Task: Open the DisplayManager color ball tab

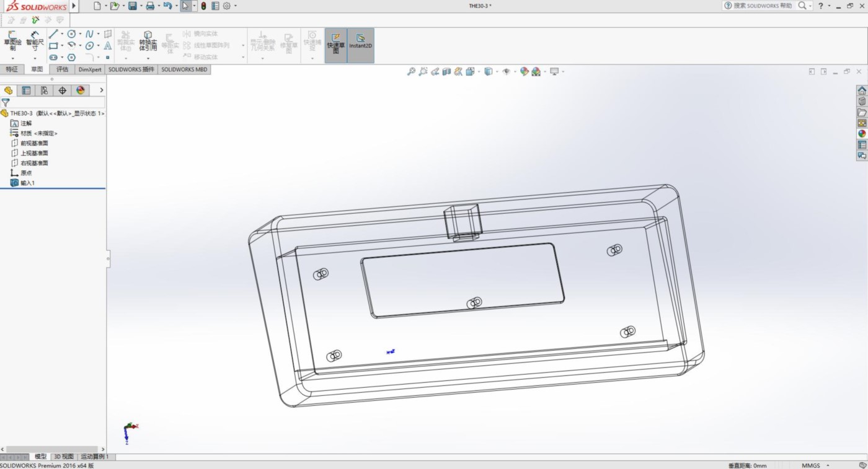Action: [x=80, y=90]
